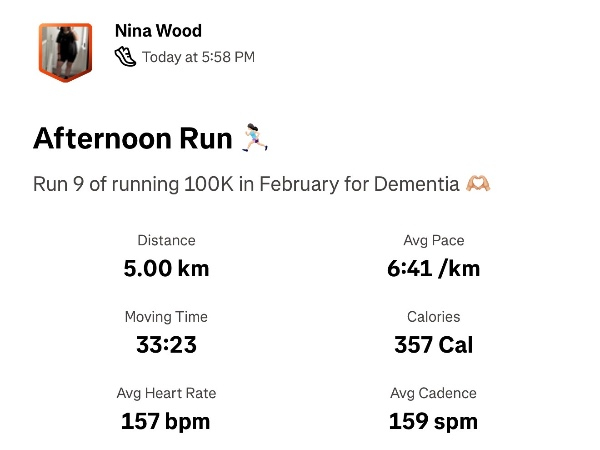This screenshot has width=600, height=450.
Task: Click the Calories stat label
Action: (433, 317)
